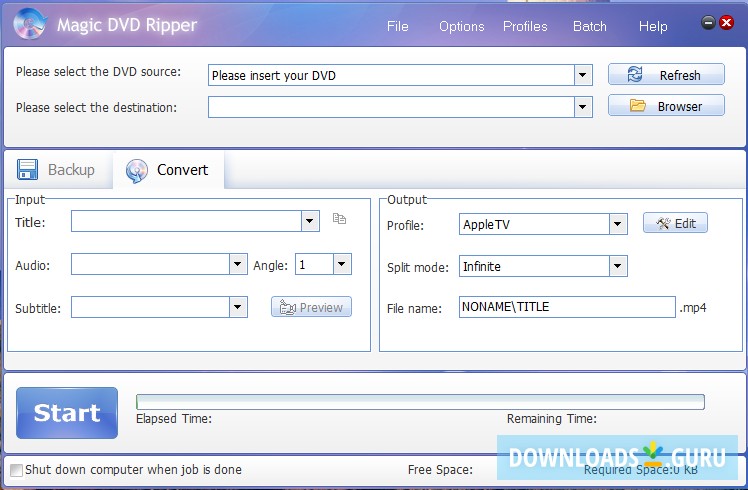The width and height of the screenshot is (748, 490).
Task: Close the Magic DVD Ripper window
Action: pyautogui.click(x=727, y=22)
